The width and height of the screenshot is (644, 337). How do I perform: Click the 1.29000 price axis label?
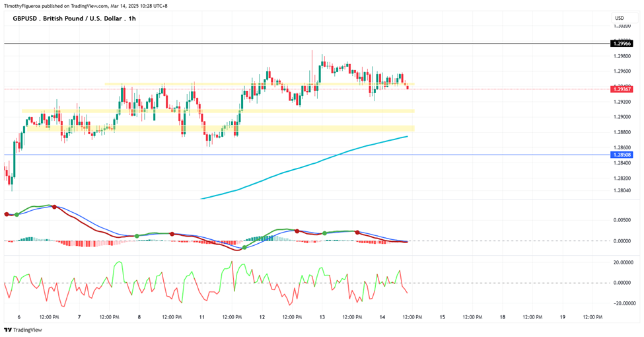coord(622,117)
